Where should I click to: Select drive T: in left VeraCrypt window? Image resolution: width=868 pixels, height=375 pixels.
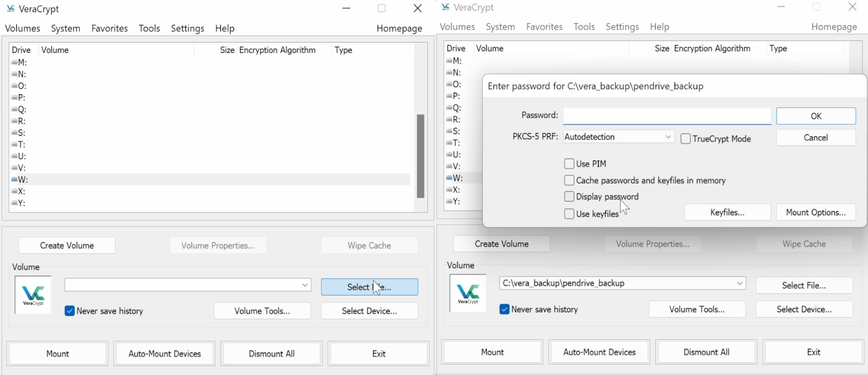point(18,145)
